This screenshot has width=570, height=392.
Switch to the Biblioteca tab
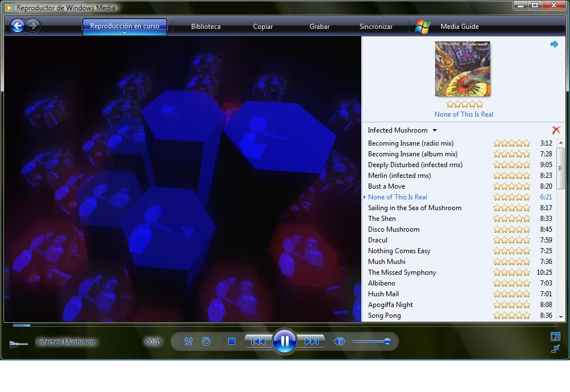(x=205, y=26)
